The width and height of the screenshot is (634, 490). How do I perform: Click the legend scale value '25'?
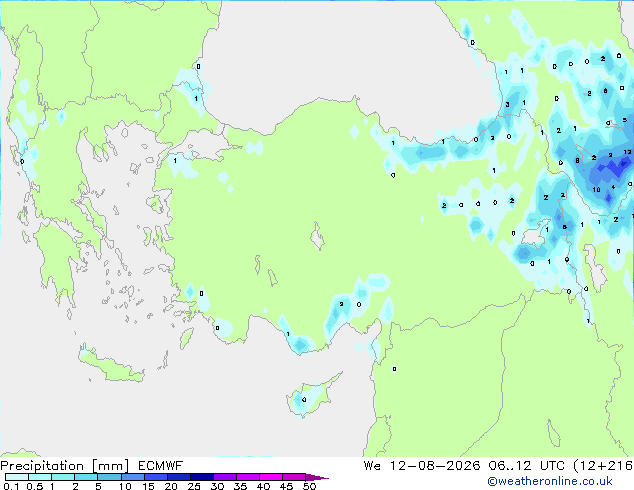(194, 486)
